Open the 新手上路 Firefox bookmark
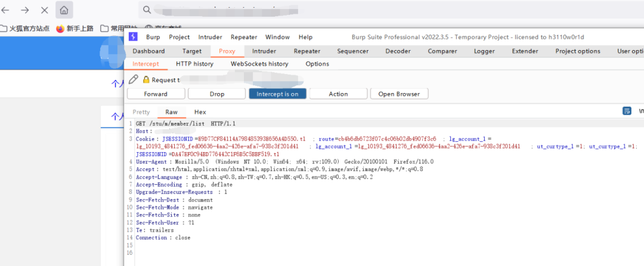This screenshot has height=266, width=644. pyautogui.click(x=75, y=28)
